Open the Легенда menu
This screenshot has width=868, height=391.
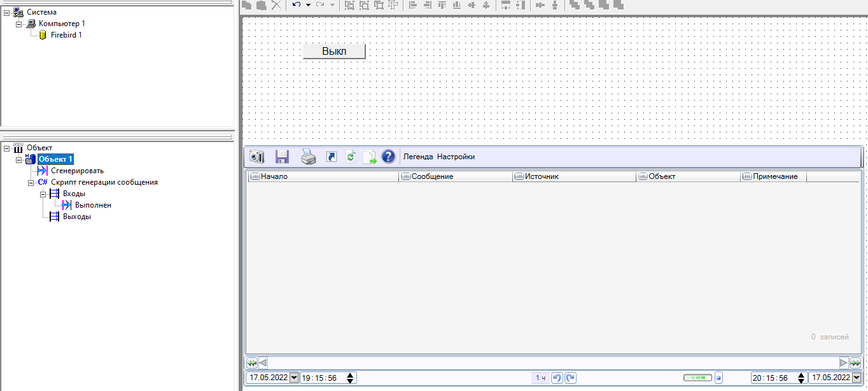(418, 157)
